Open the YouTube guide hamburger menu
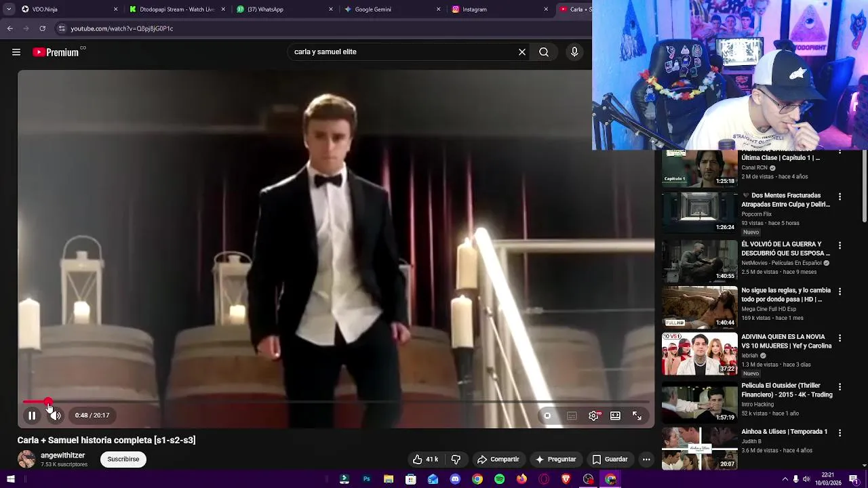This screenshot has height=488, width=868. [16, 52]
